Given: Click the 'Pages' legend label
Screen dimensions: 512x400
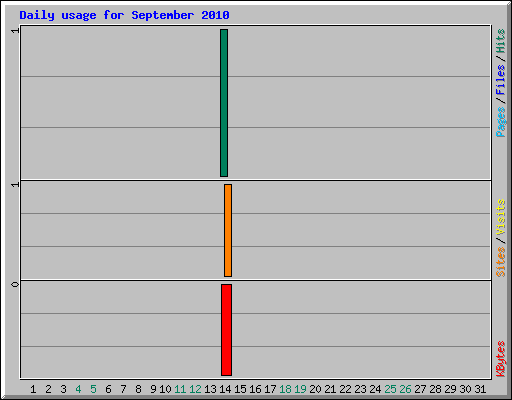Looking at the screenshot, I should 500,122.
